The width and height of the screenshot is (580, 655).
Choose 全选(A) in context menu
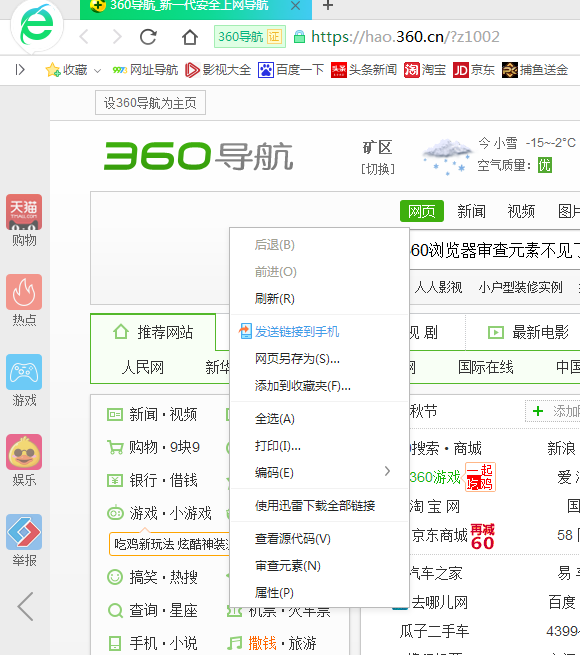click(x=319, y=419)
